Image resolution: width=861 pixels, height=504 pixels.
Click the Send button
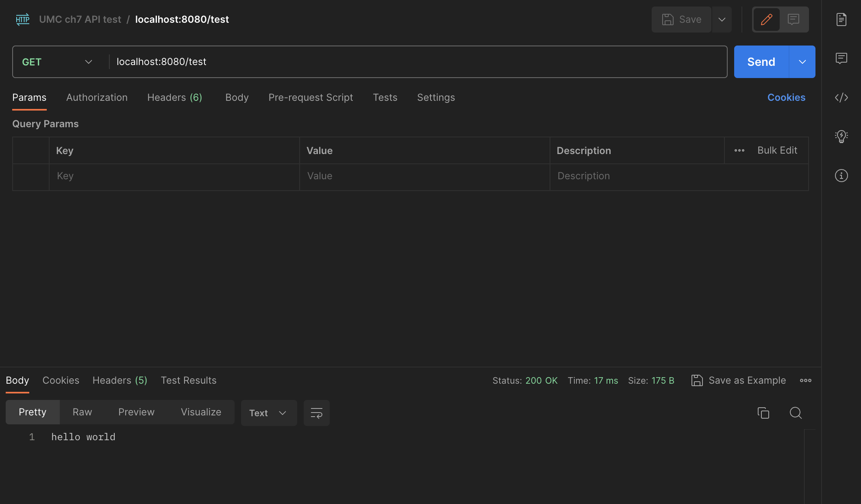tap(761, 62)
